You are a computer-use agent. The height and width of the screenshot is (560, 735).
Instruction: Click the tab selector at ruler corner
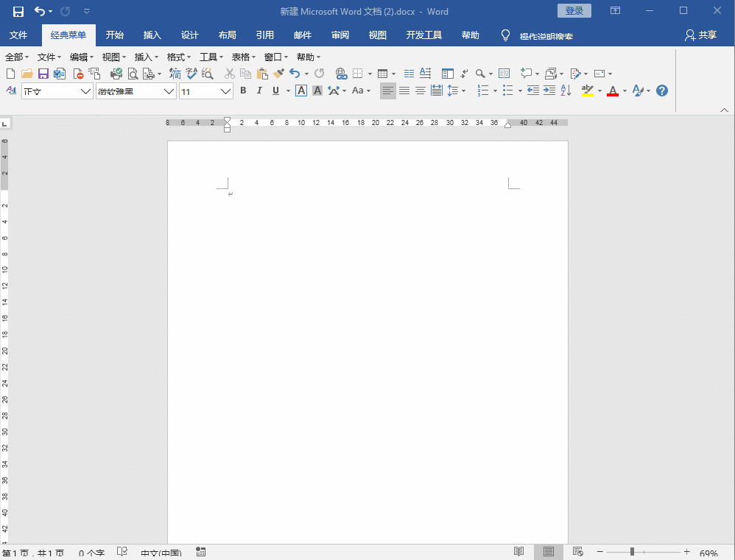(4, 124)
